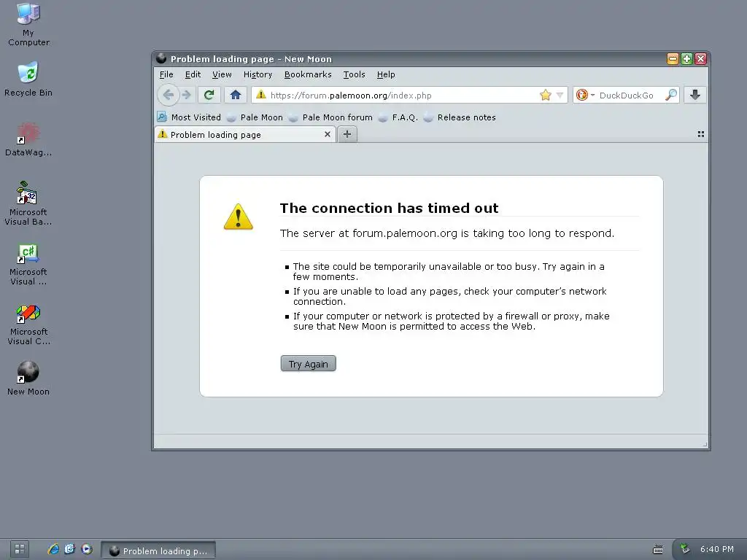Bookmark this page with the star icon

coord(546,95)
